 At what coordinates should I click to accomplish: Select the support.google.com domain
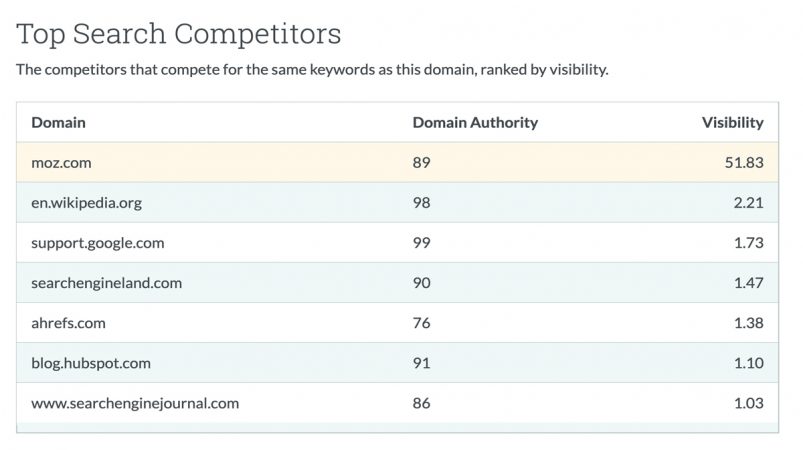98,243
